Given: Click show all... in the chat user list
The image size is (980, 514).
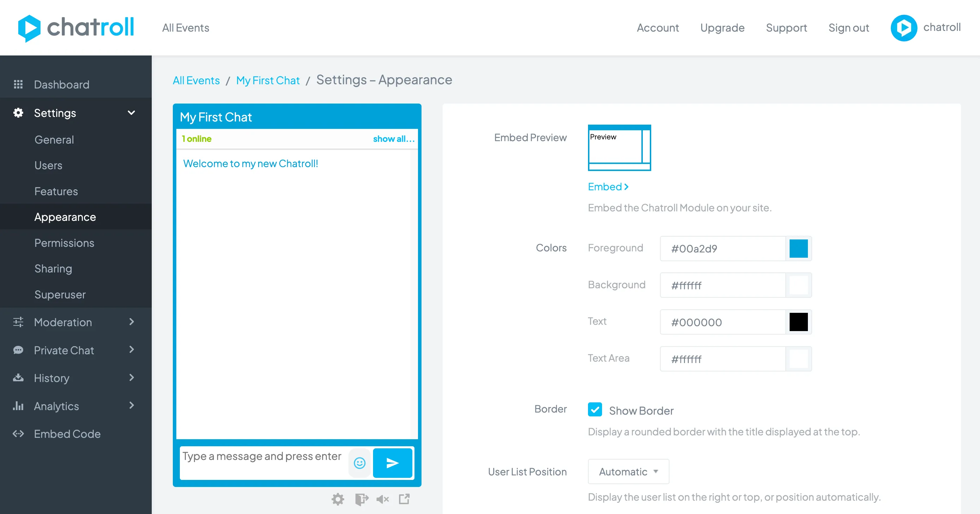Looking at the screenshot, I should pos(394,139).
